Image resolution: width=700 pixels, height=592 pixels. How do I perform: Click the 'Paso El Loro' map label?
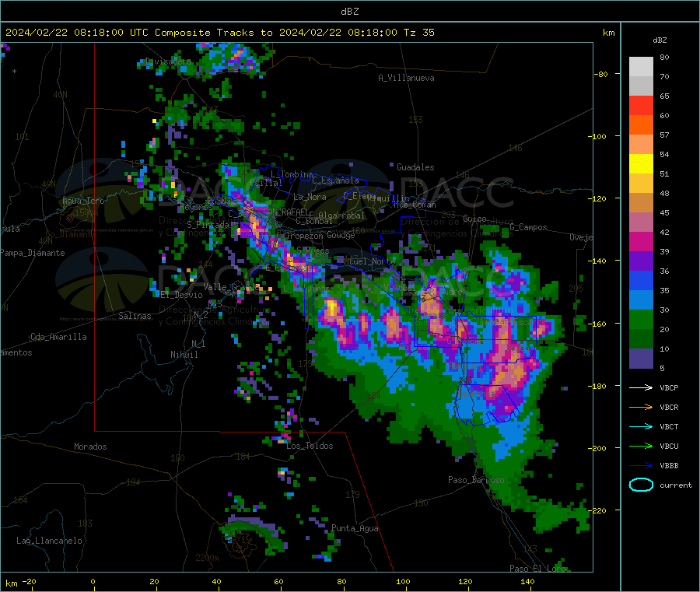coord(538,569)
